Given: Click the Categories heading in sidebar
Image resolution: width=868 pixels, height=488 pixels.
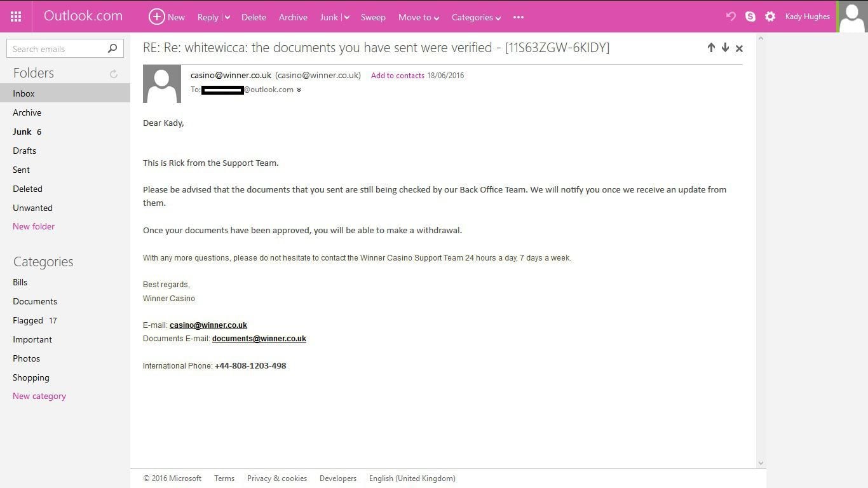Looking at the screenshot, I should [43, 262].
